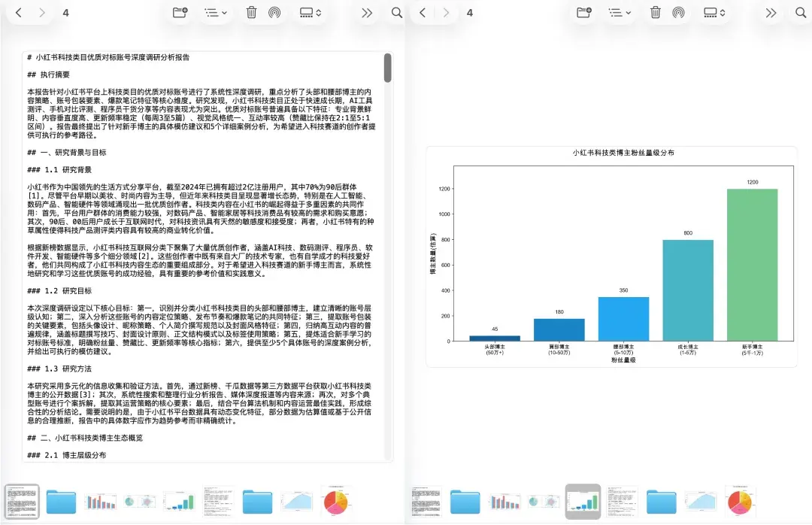Click the x-axis label '头部博主 (50万+)'
Screen dimensions: 812x525
495,350
